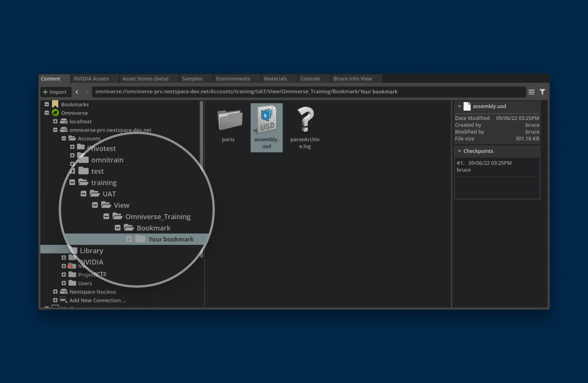Click the omniverse path address field
Viewport: 588px width, 383px height.
pos(309,92)
